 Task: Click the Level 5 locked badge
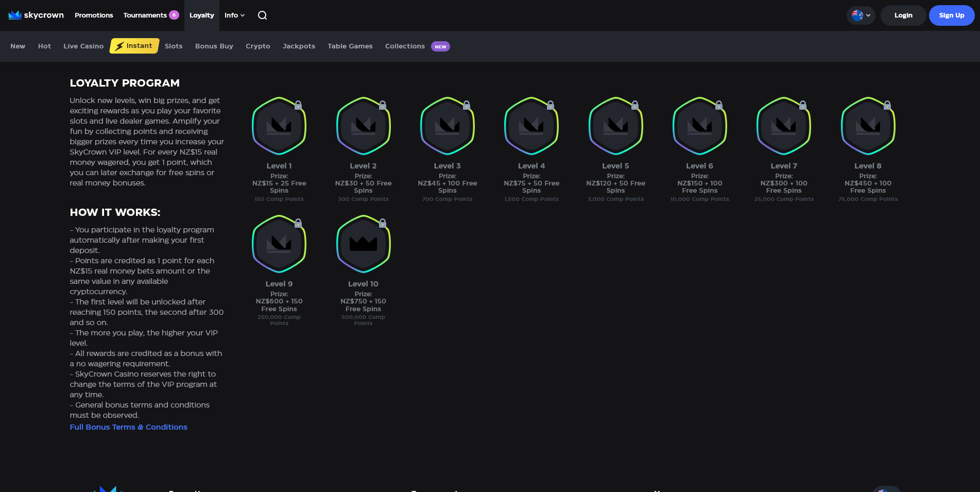tap(616, 126)
